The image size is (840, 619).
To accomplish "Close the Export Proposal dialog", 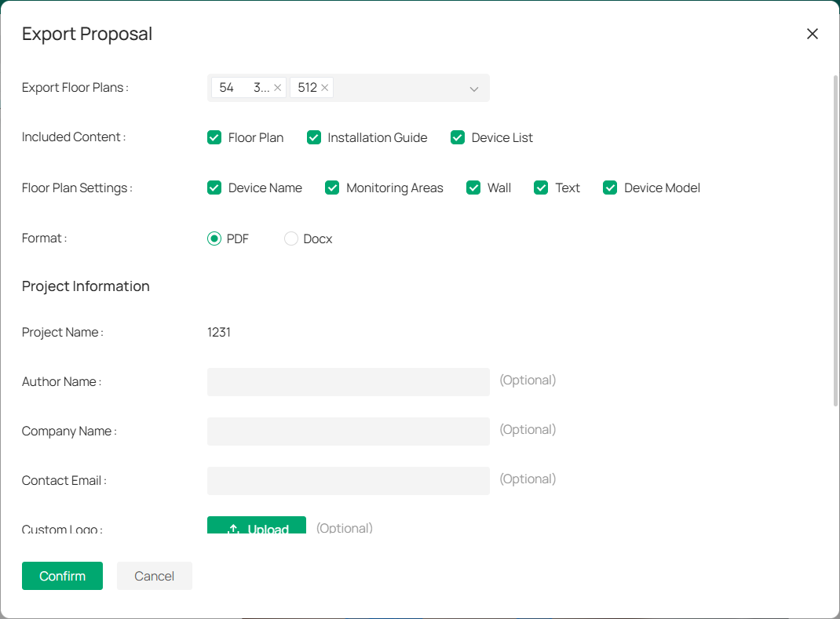I will pyautogui.click(x=812, y=34).
